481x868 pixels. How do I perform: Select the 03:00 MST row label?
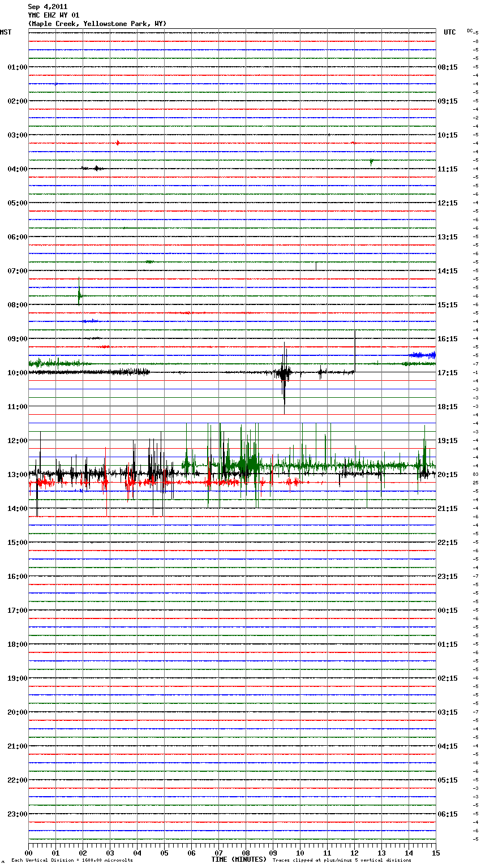[17, 135]
